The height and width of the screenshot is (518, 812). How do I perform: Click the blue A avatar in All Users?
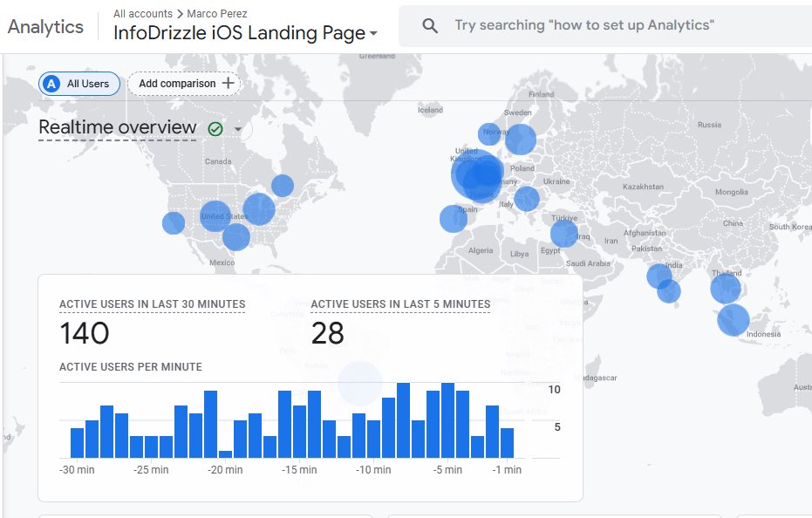(51, 84)
